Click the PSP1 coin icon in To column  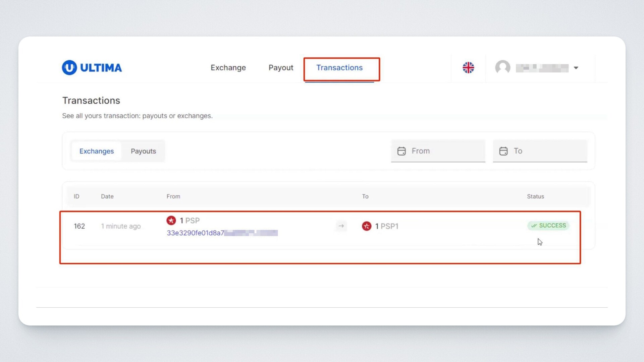click(x=367, y=226)
